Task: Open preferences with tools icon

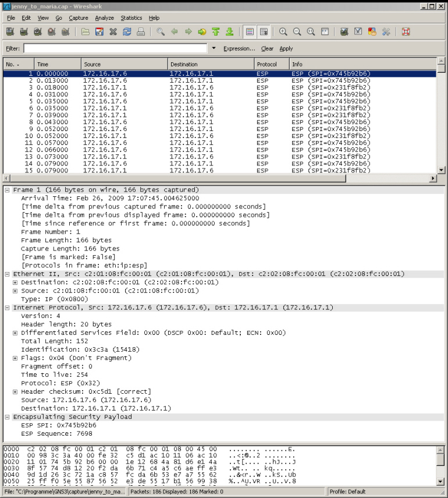Action: [x=386, y=31]
